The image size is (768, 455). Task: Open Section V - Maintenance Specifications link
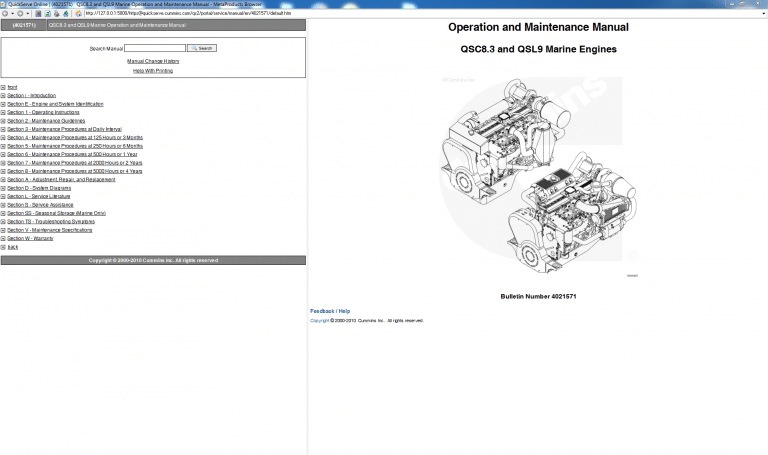coord(49,230)
